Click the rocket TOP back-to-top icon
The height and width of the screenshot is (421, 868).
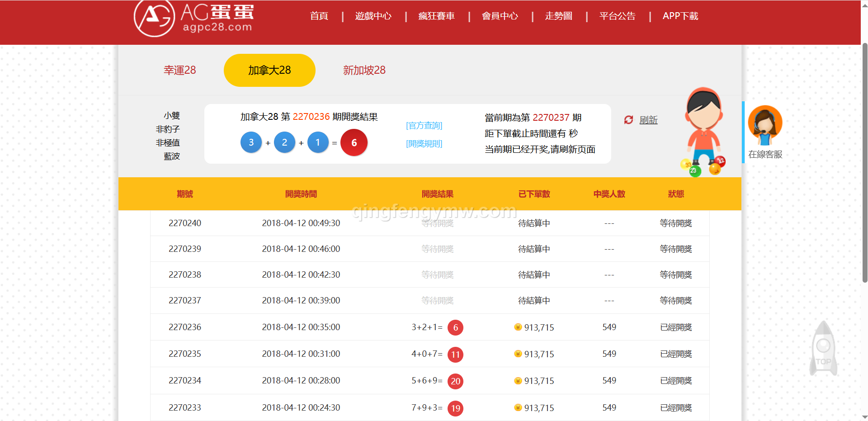pos(823,348)
